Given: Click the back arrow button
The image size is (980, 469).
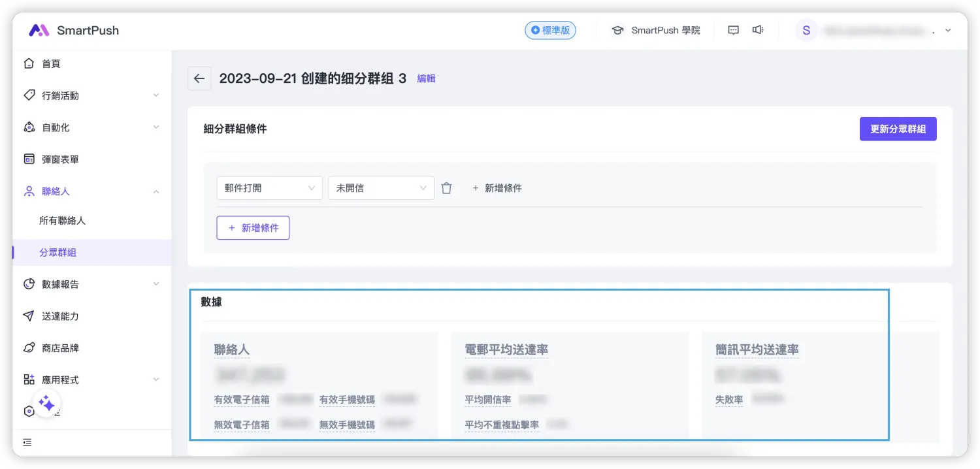Looking at the screenshot, I should point(199,78).
